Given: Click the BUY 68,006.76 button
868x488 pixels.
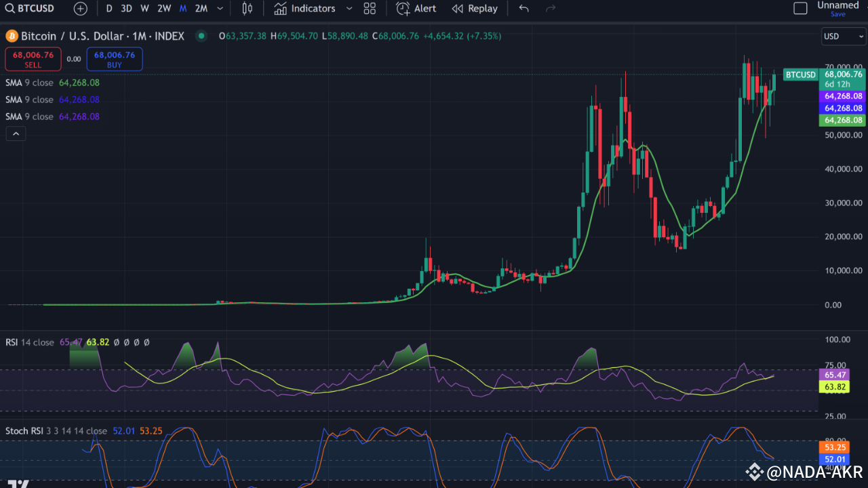Looking at the screenshot, I should [115, 59].
